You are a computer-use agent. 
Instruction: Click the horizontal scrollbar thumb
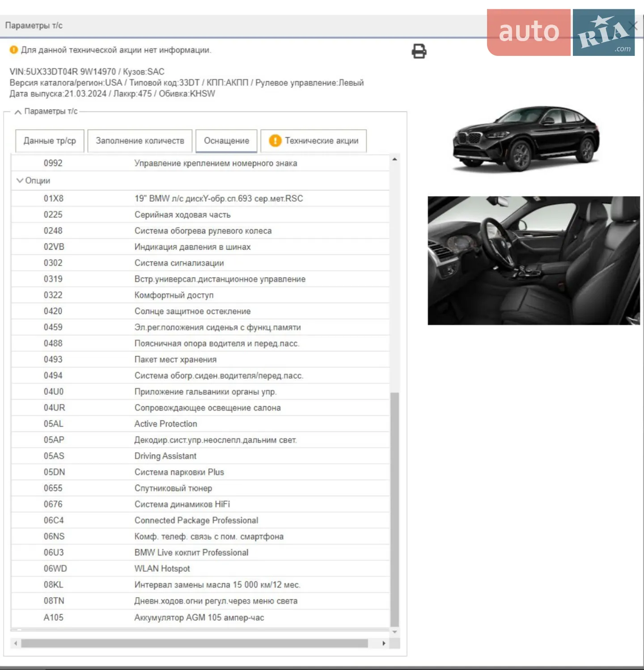pos(195,643)
